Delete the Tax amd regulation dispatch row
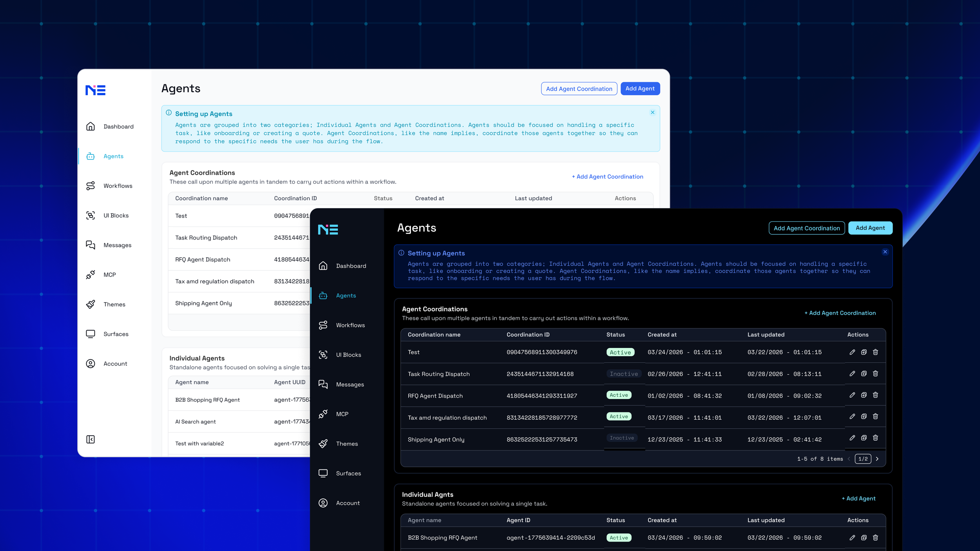Viewport: 980px width, 551px height. (875, 416)
